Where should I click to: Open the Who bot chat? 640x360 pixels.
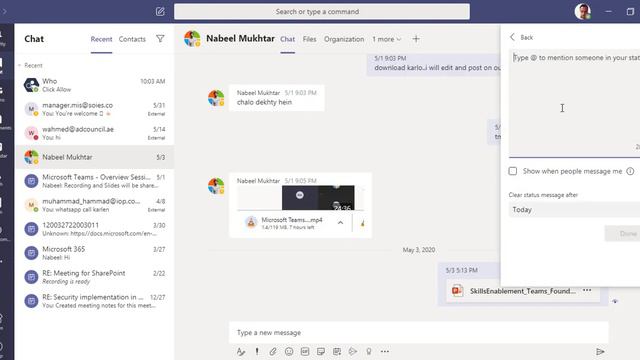click(95, 85)
